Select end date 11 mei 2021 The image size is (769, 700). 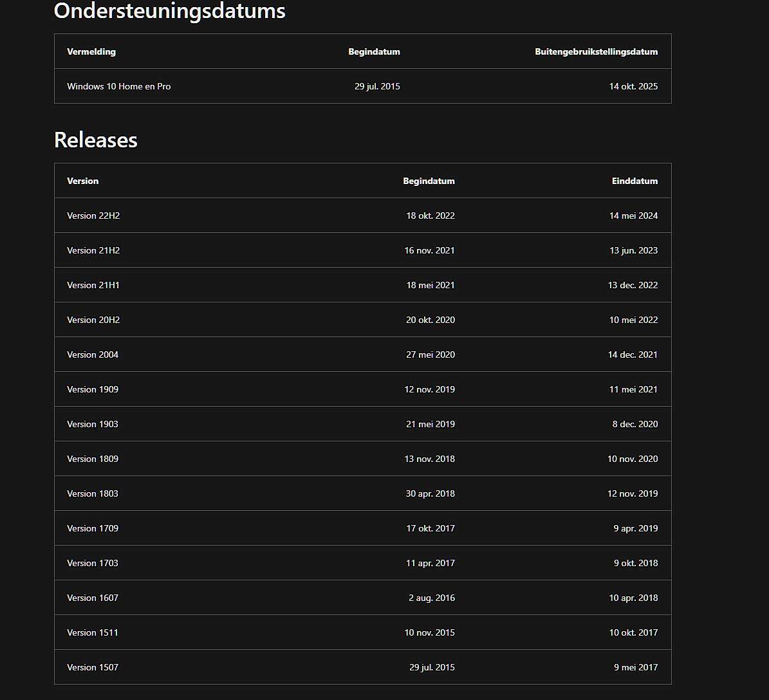pyautogui.click(x=633, y=390)
